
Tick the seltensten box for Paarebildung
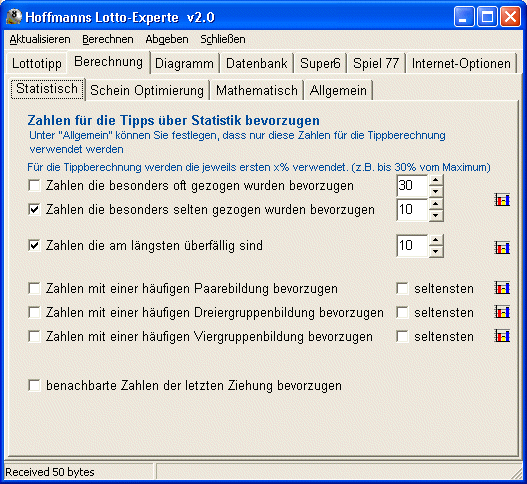point(402,288)
